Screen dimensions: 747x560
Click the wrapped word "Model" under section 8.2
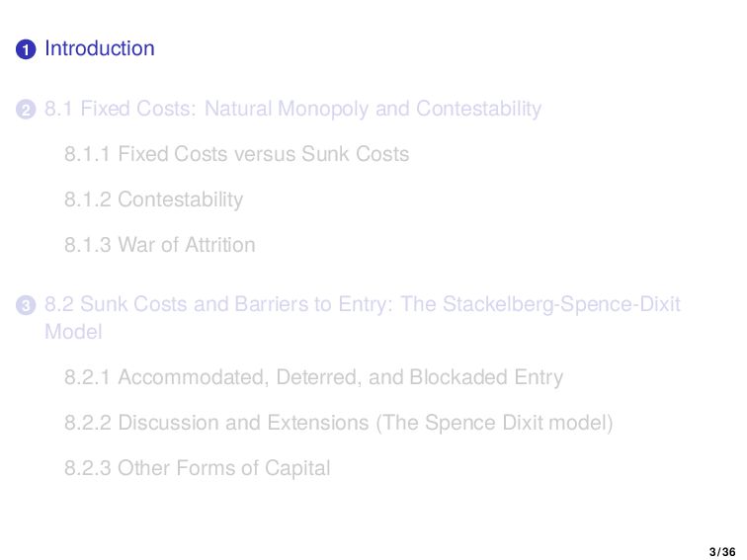click(x=72, y=332)
